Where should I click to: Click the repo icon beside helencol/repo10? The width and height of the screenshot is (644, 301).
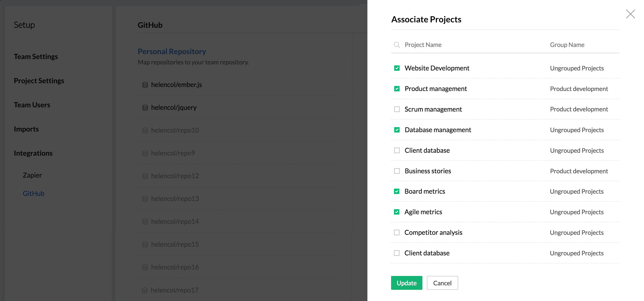click(145, 131)
